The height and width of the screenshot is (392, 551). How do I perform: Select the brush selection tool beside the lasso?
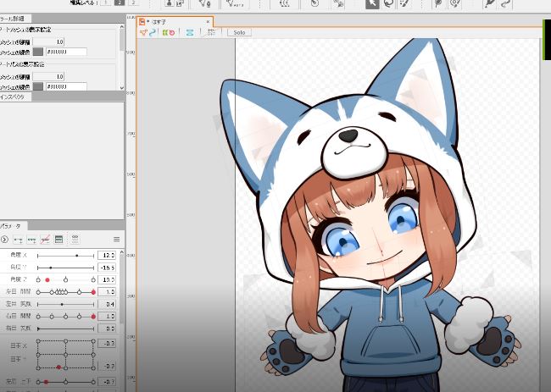click(x=404, y=4)
